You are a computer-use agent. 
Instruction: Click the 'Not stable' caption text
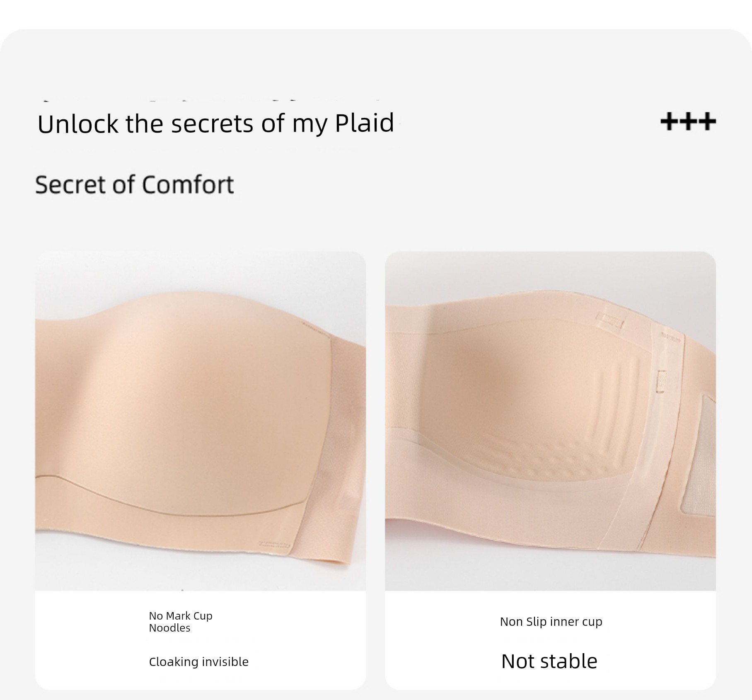(549, 661)
